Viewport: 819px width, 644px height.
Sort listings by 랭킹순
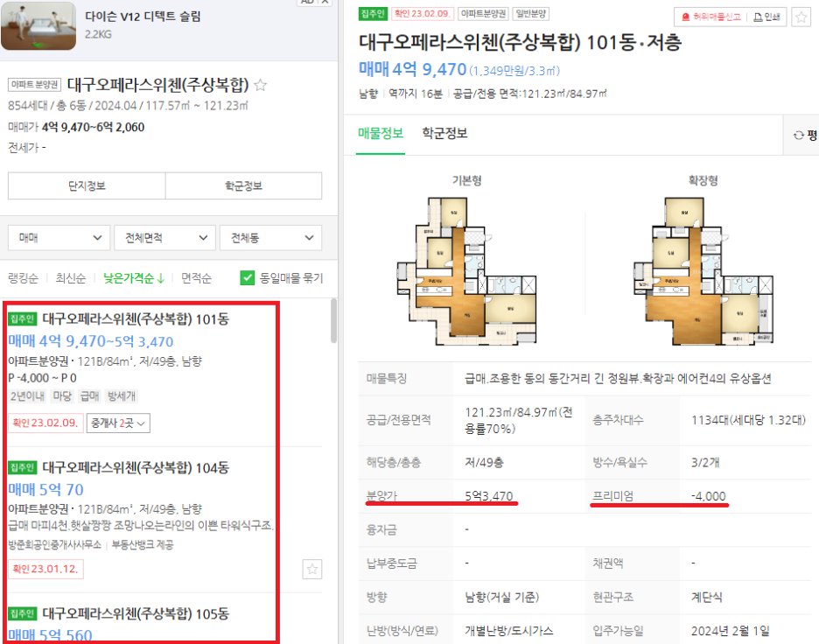click(x=23, y=278)
